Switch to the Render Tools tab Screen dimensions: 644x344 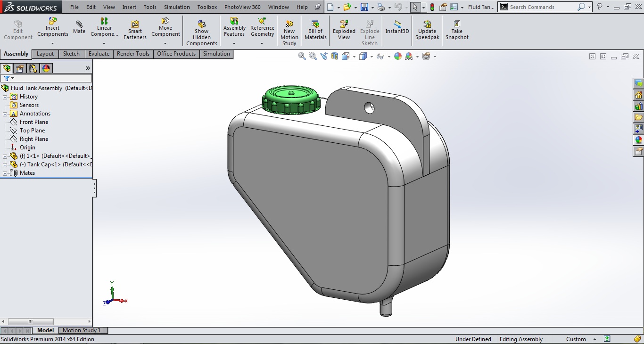click(133, 54)
